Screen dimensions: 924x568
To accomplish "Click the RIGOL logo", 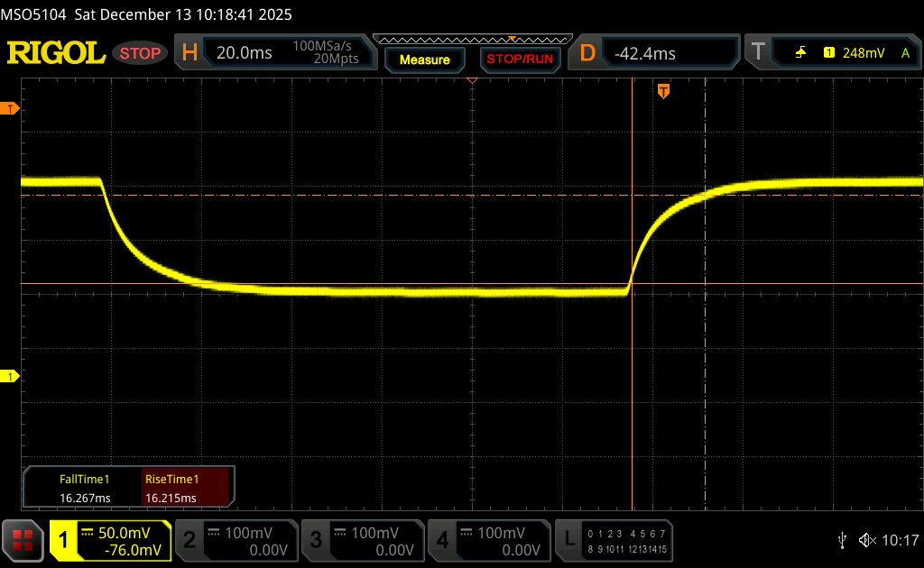I will [56, 53].
